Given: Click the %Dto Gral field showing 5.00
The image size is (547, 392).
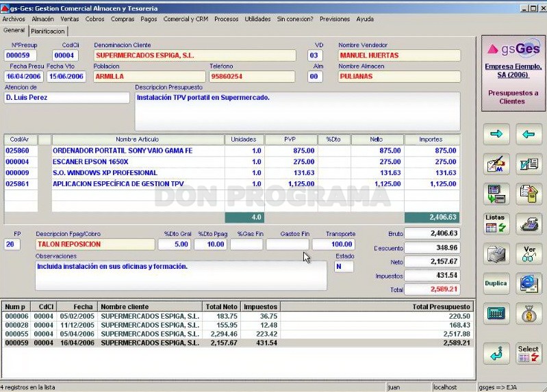Looking at the screenshot, I should tap(175, 244).
